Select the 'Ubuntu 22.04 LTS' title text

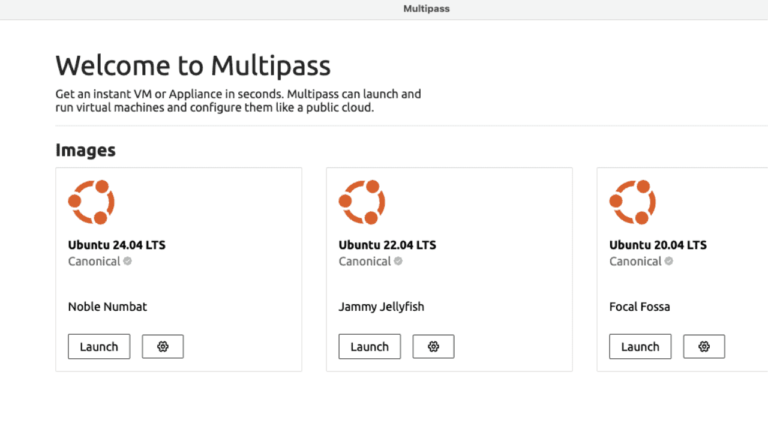pos(387,245)
